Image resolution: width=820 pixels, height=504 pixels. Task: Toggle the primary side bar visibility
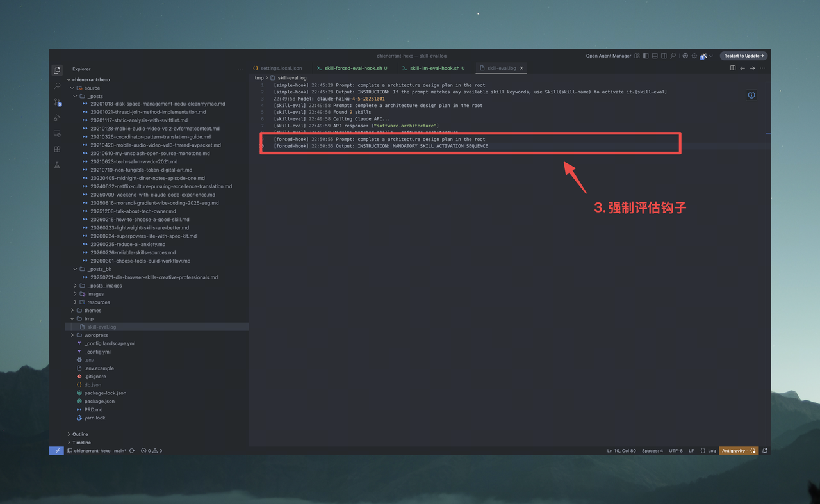646,56
